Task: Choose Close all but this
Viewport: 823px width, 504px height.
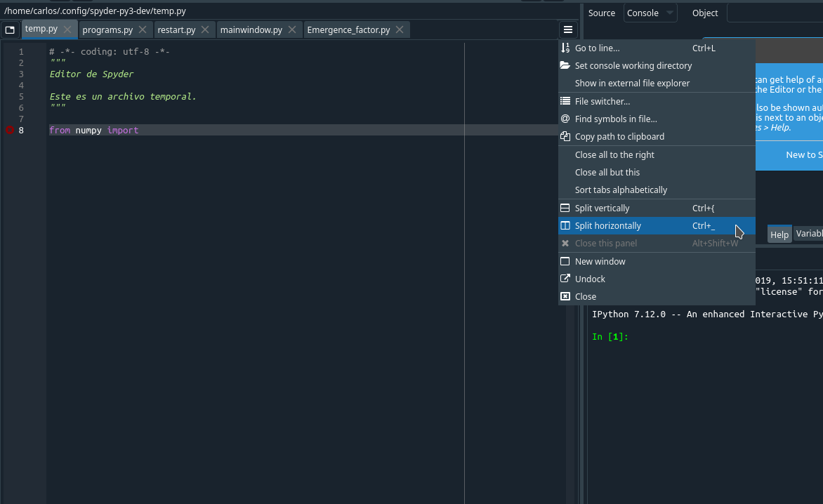Action: coord(657,172)
